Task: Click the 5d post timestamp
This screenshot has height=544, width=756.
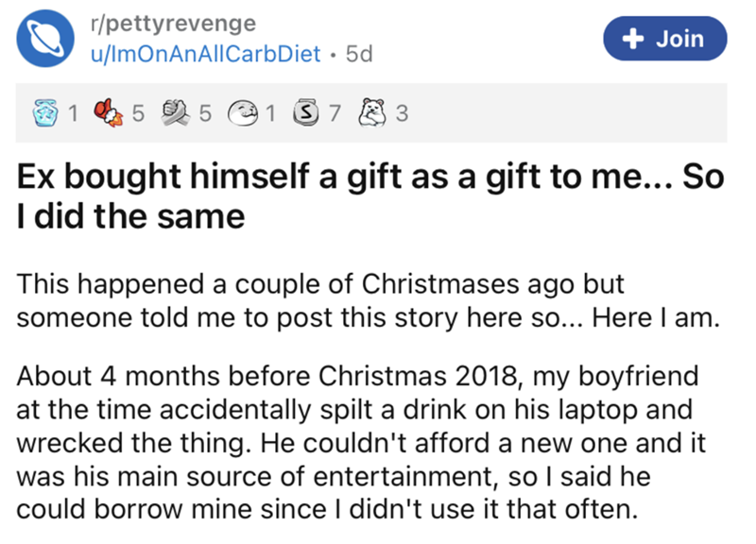Action: click(359, 54)
